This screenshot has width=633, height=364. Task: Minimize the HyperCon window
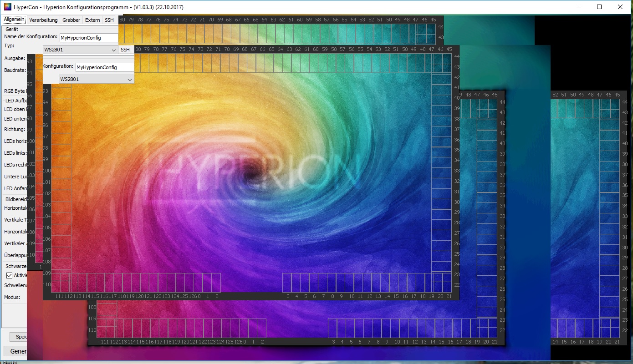578,7
